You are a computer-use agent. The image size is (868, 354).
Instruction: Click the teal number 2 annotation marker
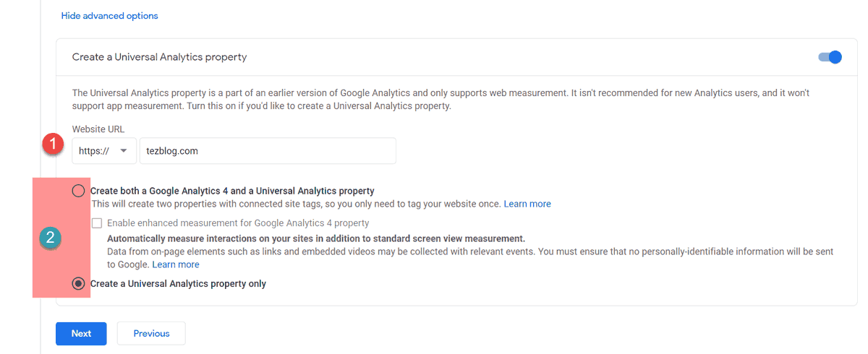(x=50, y=238)
